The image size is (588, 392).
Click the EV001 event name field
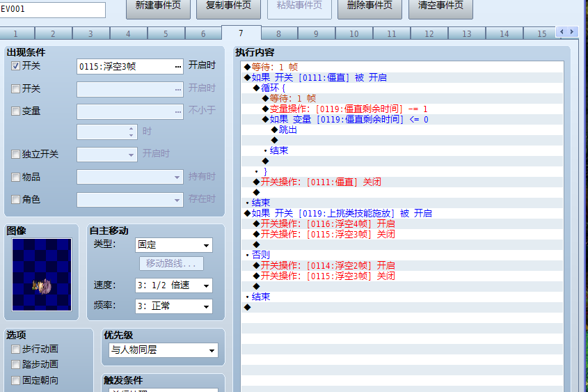coord(52,9)
